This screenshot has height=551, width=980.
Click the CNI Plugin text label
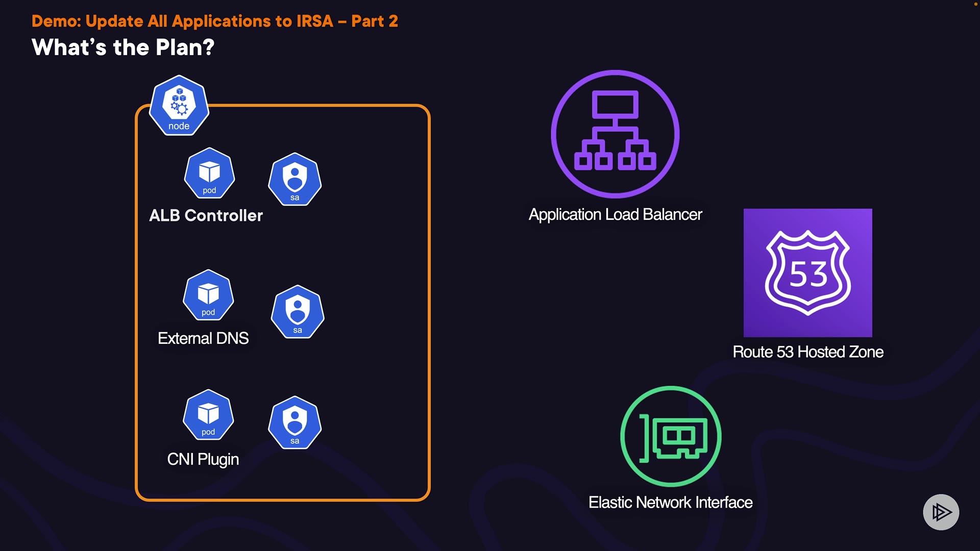[x=203, y=459]
